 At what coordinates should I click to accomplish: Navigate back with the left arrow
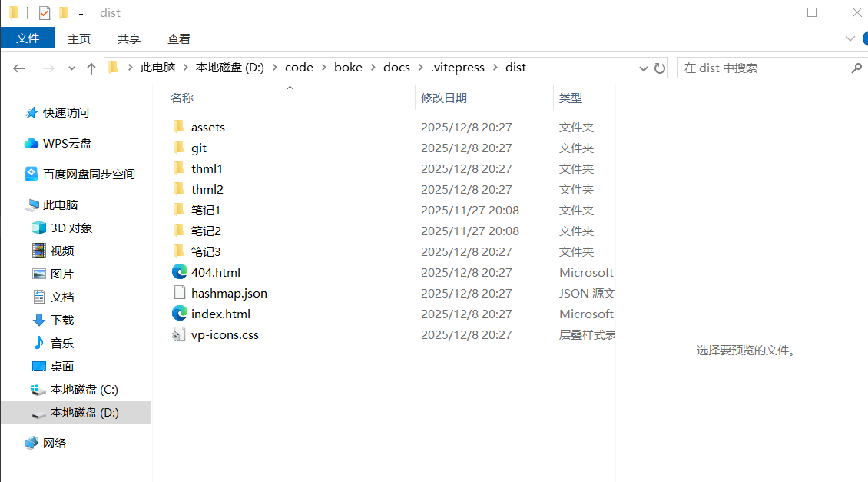pyautogui.click(x=20, y=68)
